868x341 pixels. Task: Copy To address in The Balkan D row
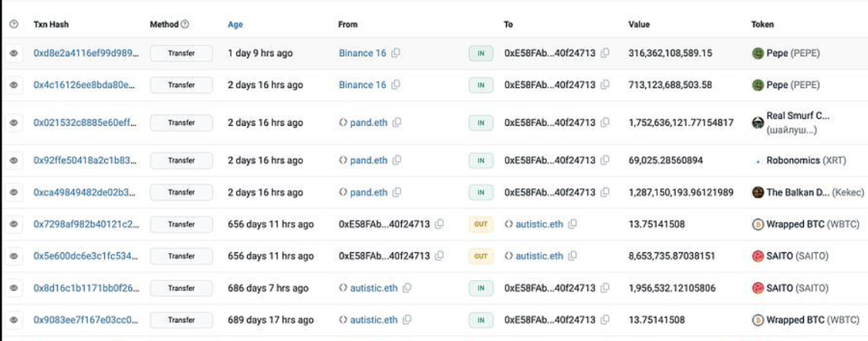pos(605,192)
